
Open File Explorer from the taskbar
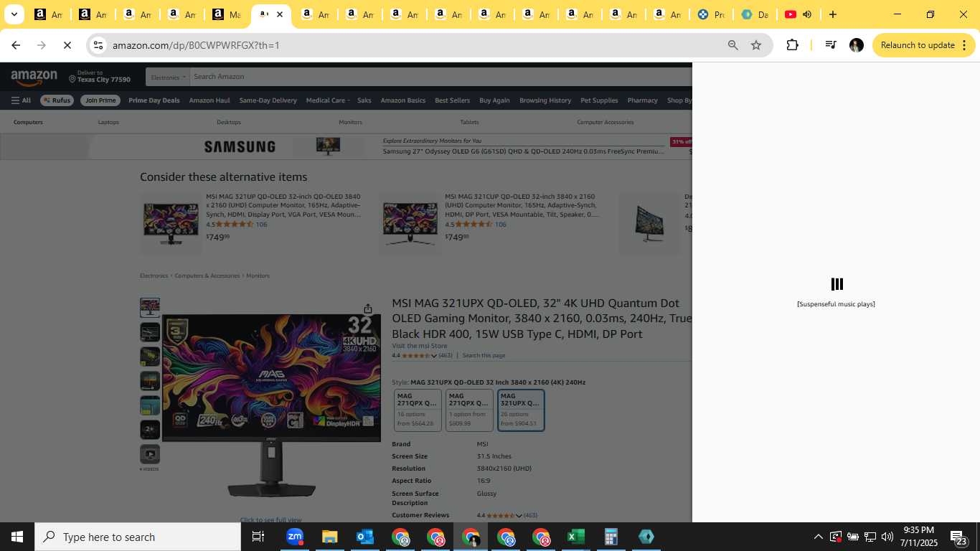329,537
